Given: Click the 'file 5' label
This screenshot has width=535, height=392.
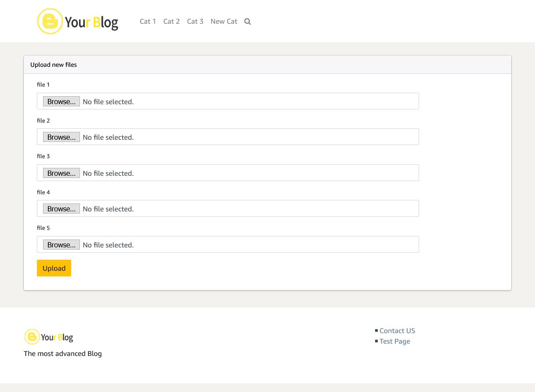Looking at the screenshot, I should 43,228.
